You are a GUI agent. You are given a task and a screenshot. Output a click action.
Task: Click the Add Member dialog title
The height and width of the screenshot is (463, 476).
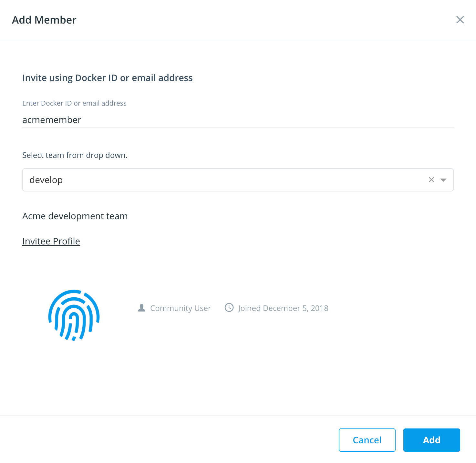[44, 20]
